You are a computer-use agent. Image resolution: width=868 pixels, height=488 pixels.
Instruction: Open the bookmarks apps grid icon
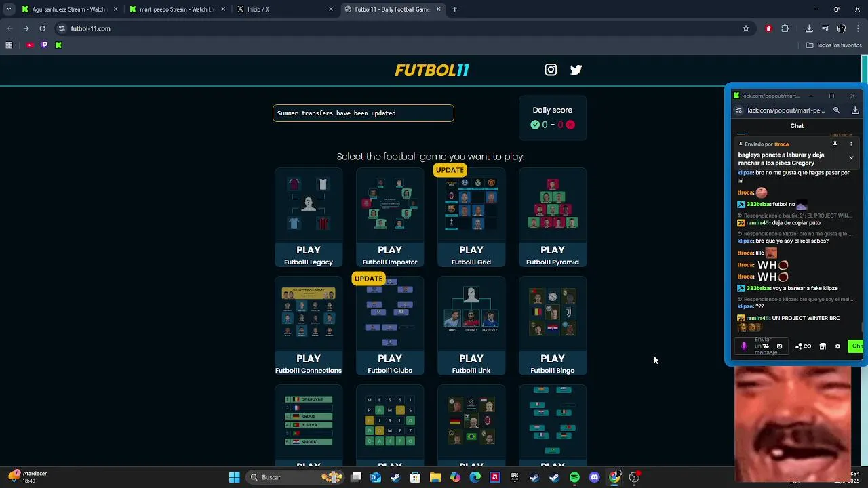tap(9, 45)
